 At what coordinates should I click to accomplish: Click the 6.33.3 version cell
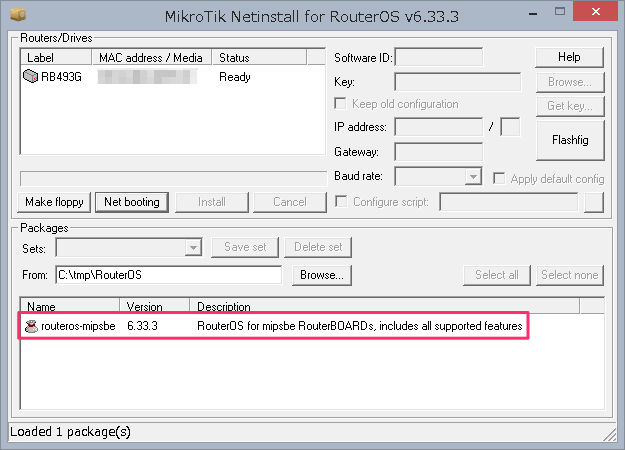click(142, 326)
